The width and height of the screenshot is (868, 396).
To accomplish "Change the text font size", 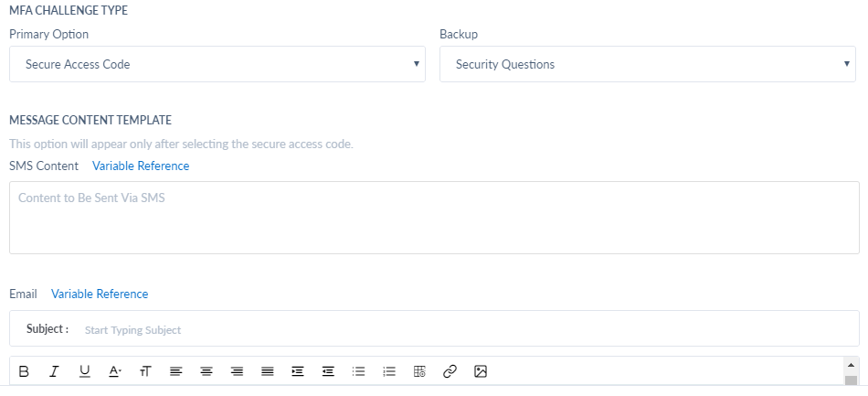I will tap(145, 371).
